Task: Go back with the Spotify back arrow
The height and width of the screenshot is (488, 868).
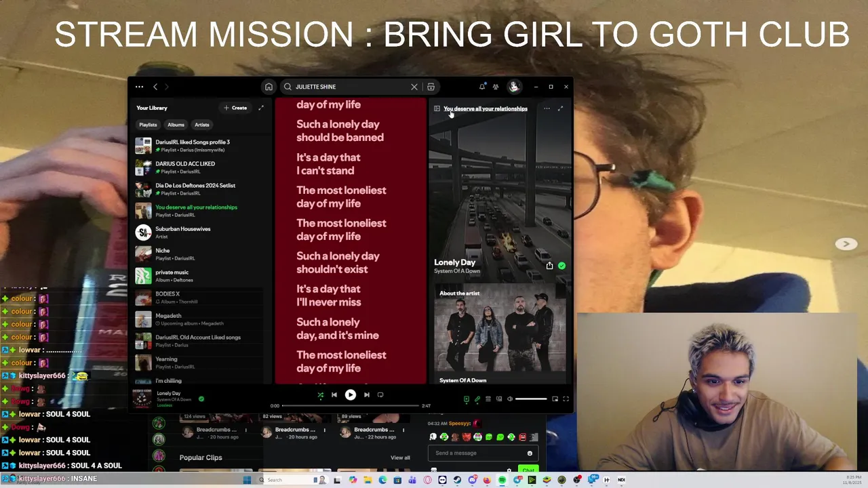Action: coord(155,87)
